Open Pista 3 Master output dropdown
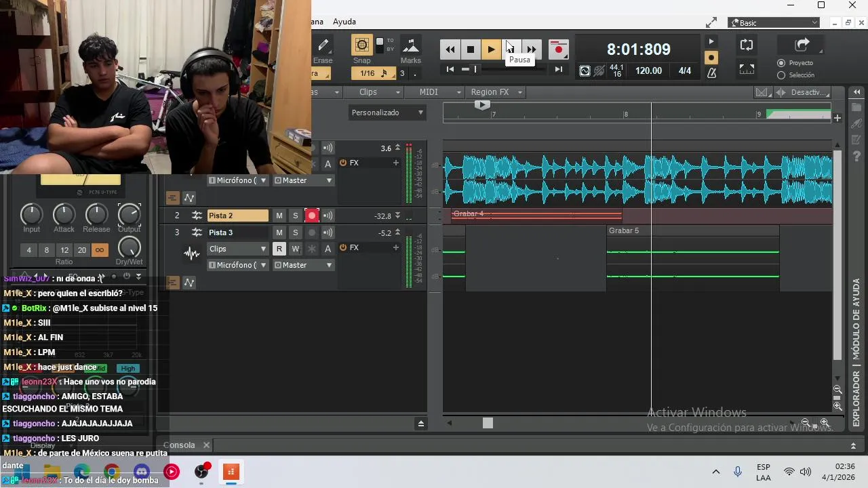 click(303, 265)
